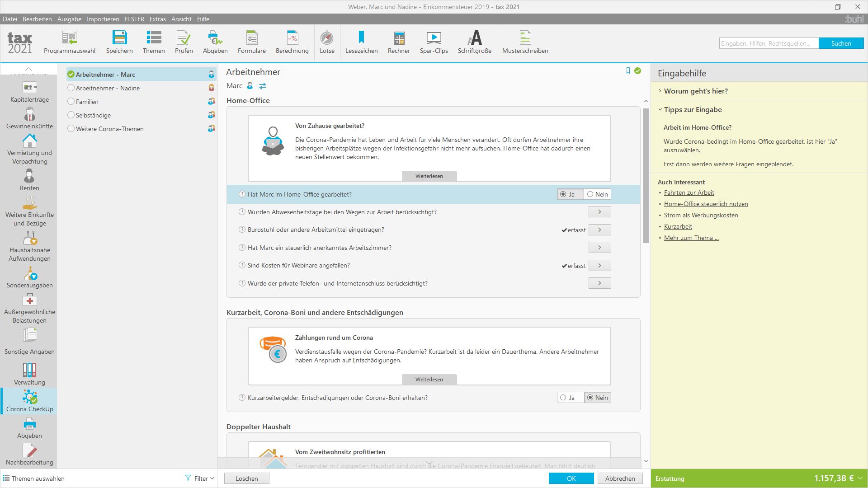Click the OK button
Viewport: 868px width, 488px height.
tap(571, 479)
